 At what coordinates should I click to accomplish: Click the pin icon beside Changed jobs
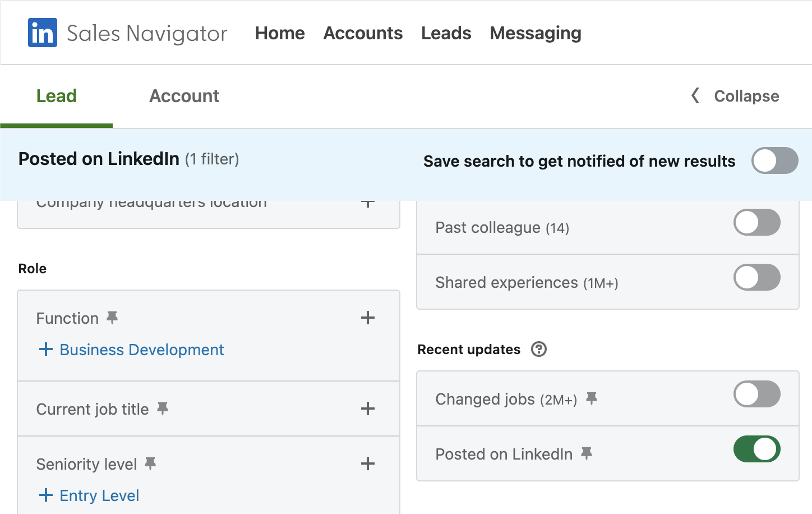592,398
